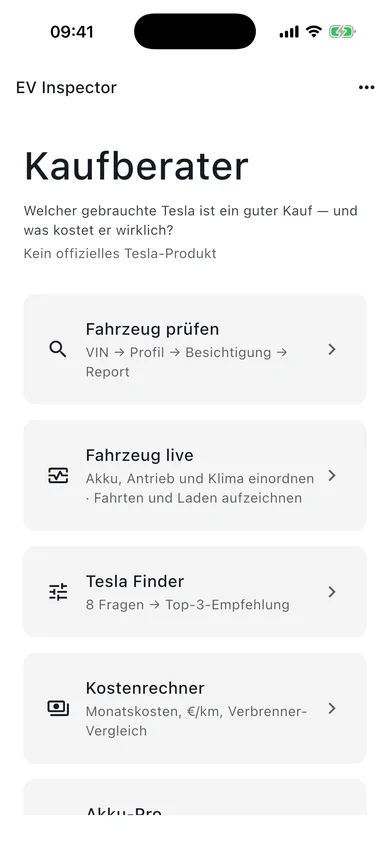
Task: Tap the chevron beside Kostenrechner
Action: (332, 708)
